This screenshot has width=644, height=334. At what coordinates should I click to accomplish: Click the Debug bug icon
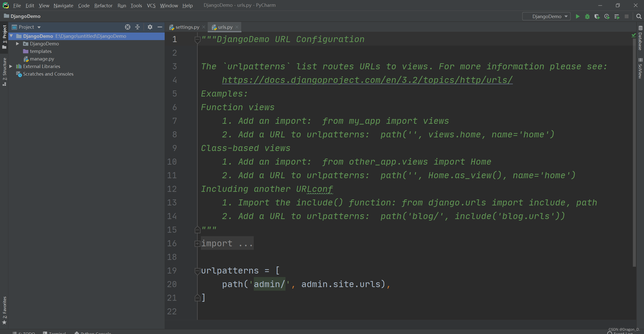587,16
